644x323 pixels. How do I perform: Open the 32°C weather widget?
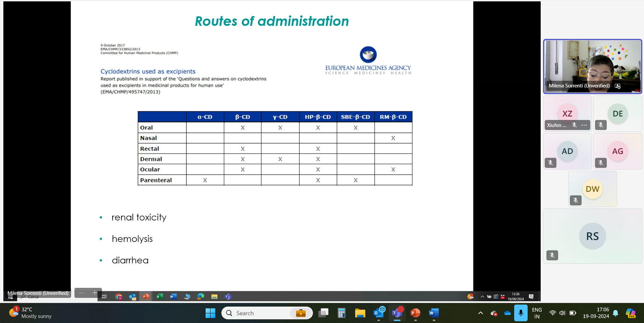point(30,313)
